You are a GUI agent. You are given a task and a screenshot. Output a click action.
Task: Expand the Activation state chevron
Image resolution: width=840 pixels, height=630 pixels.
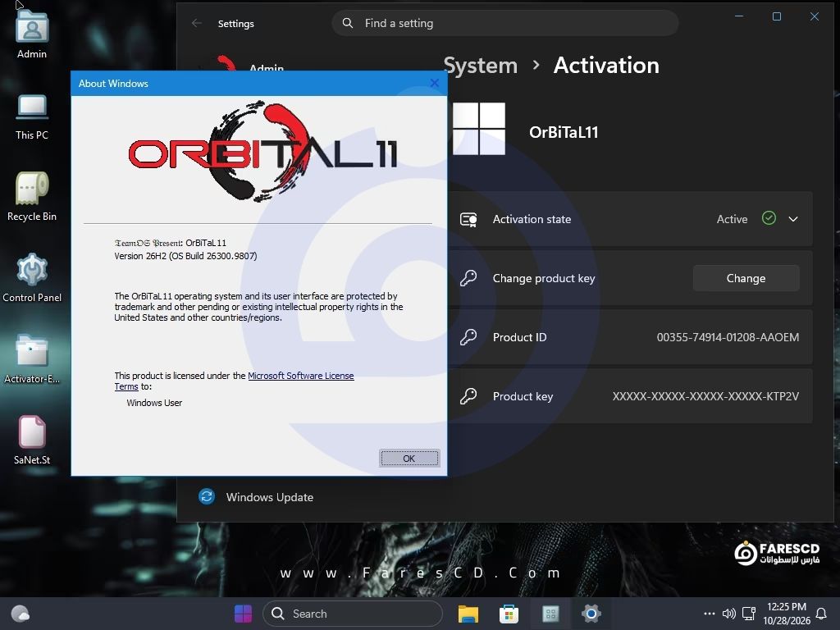[793, 219]
